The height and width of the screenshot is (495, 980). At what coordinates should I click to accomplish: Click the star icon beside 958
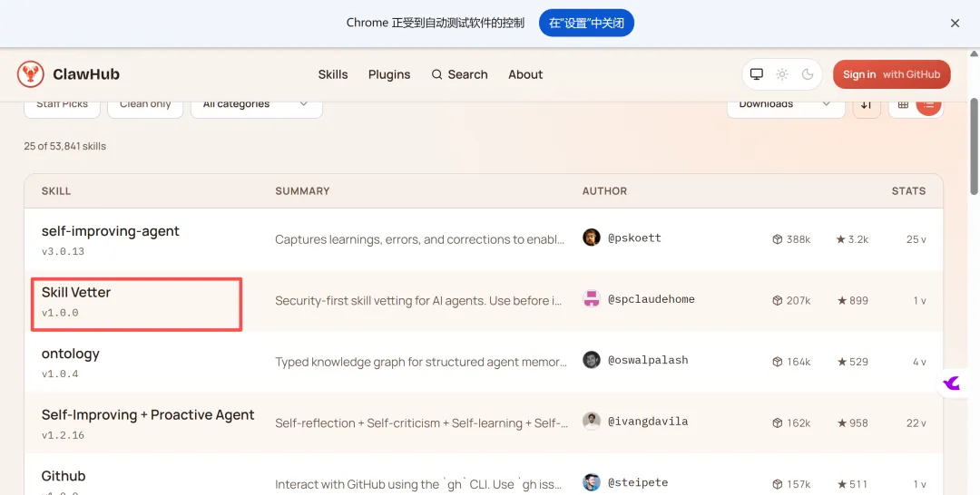(840, 422)
